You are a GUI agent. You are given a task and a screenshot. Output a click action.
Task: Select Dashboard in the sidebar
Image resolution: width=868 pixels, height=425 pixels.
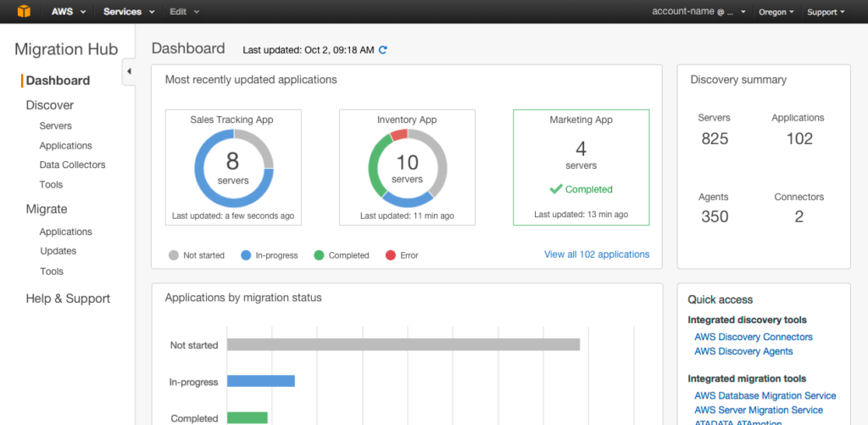click(58, 81)
